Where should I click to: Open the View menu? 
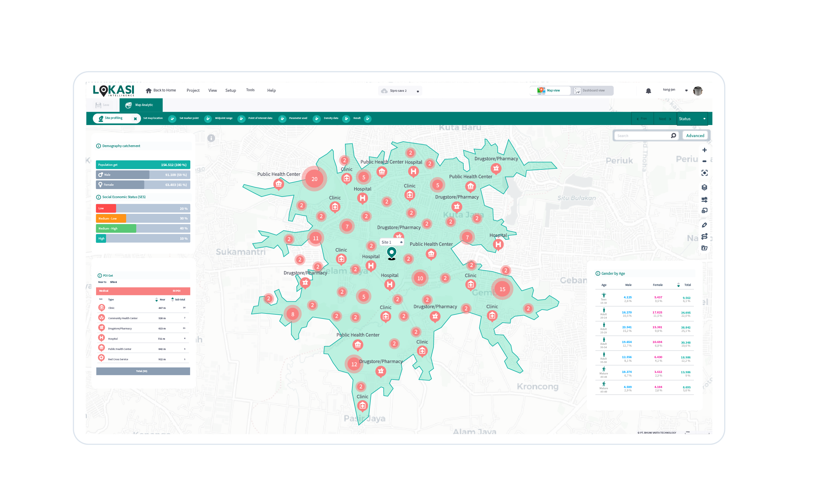click(212, 91)
